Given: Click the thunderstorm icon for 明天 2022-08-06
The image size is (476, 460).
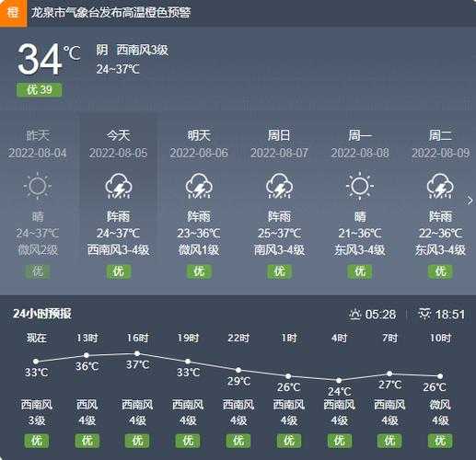Looking at the screenshot, I should click(x=199, y=186).
